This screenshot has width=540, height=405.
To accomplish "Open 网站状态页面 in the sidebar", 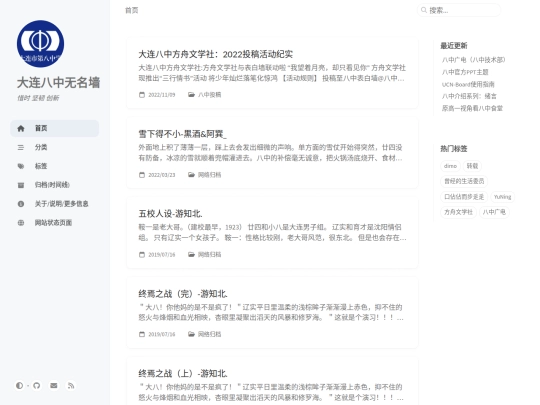I will pos(54,223).
